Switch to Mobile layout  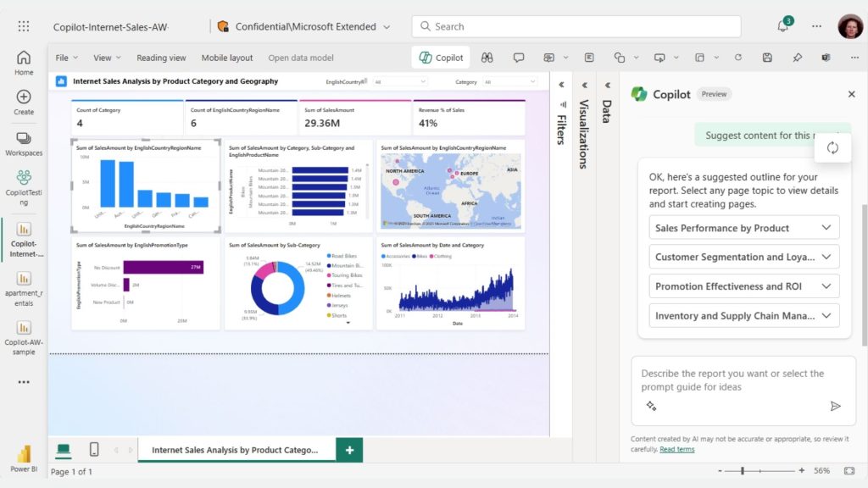point(227,58)
